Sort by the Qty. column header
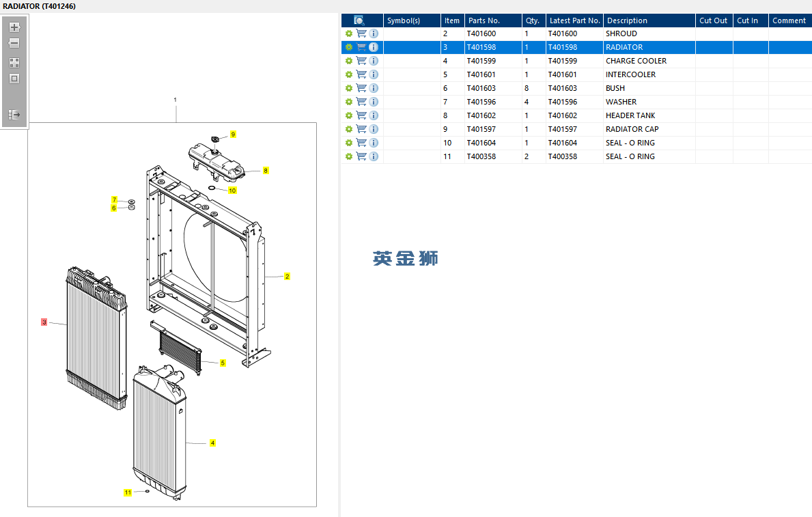 click(533, 20)
